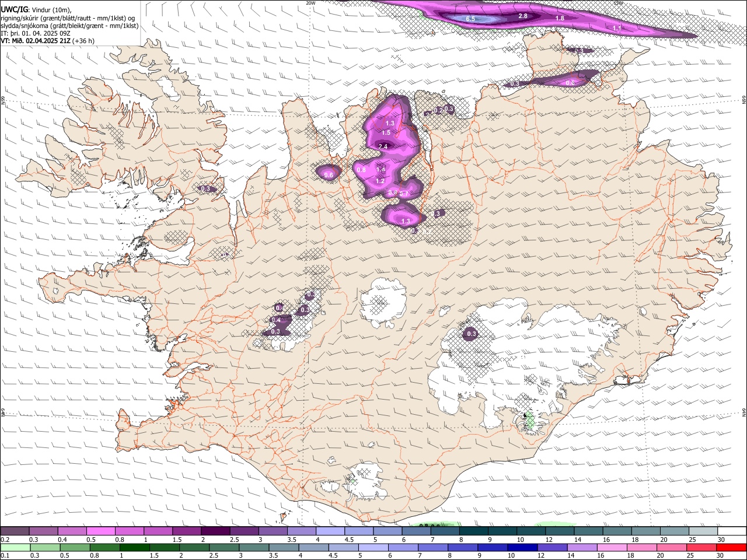This screenshot has height=560, width=747.
Task: Pick the dark teal top-row swatch between 8 and 9
Action: pyautogui.click(x=473, y=531)
